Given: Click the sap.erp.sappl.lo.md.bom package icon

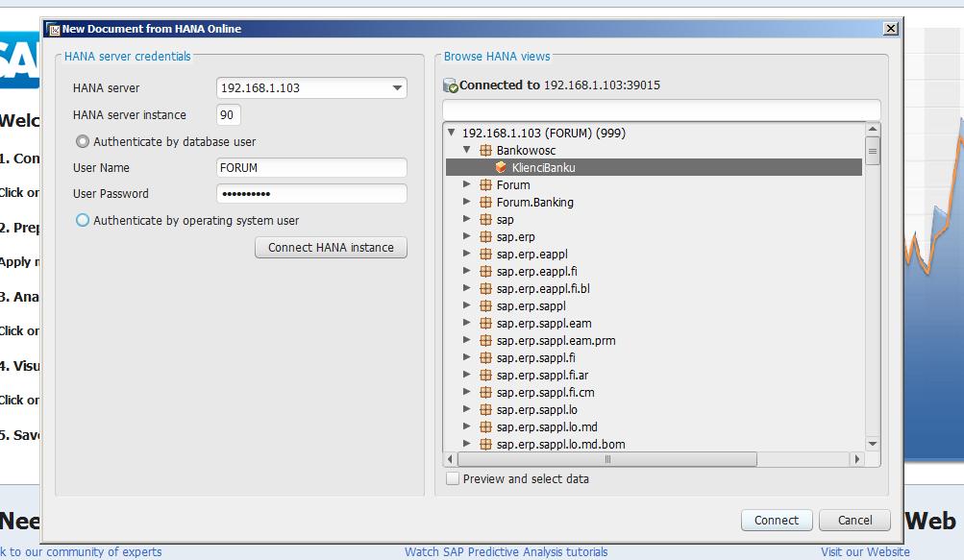Looking at the screenshot, I should [x=485, y=444].
